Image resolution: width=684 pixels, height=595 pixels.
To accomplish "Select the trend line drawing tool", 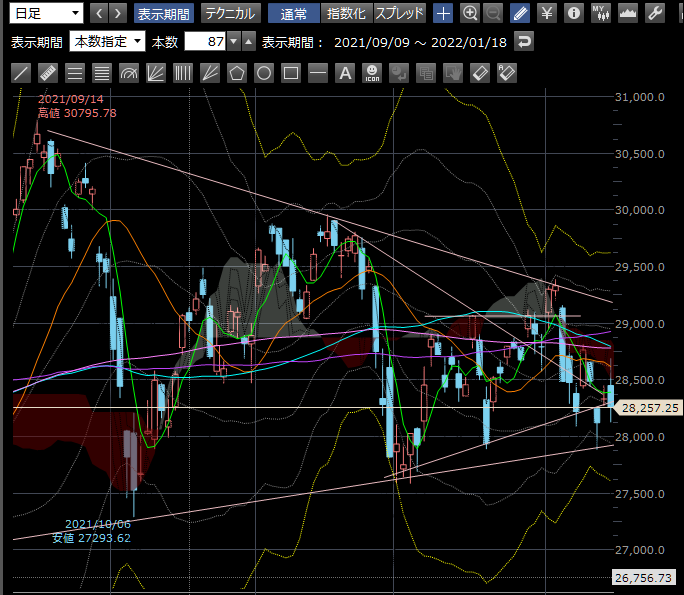I will [x=21, y=73].
